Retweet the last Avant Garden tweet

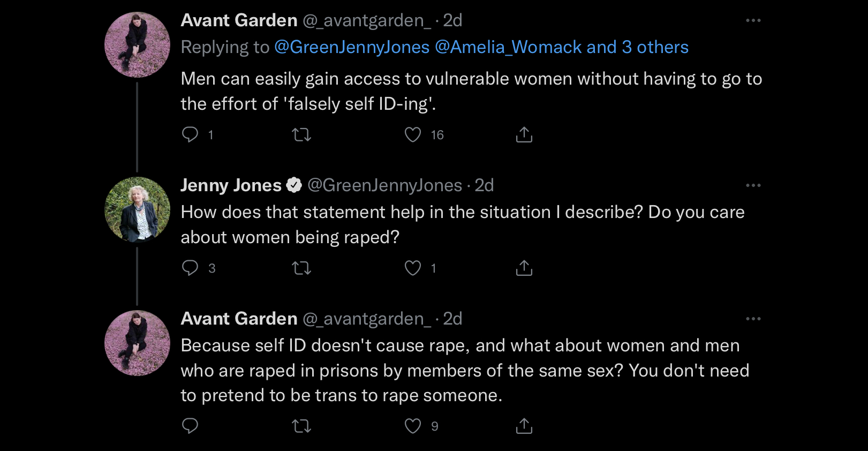point(301,426)
